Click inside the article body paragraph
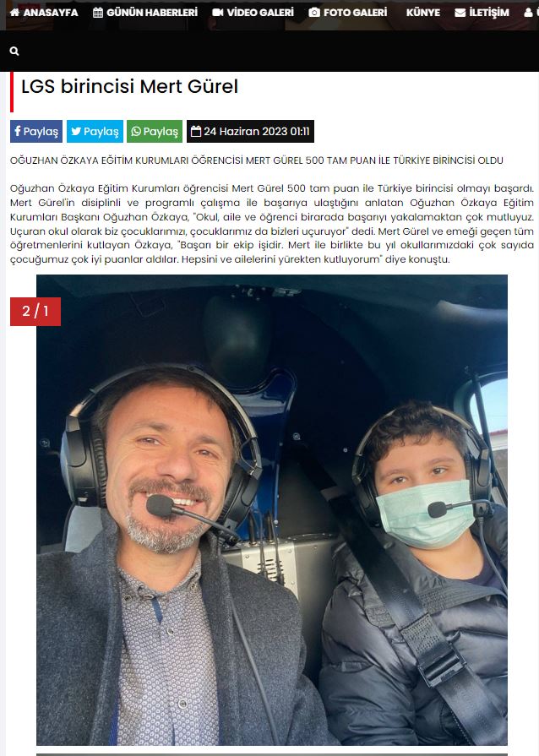The width and height of the screenshot is (539, 756). click(272, 224)
